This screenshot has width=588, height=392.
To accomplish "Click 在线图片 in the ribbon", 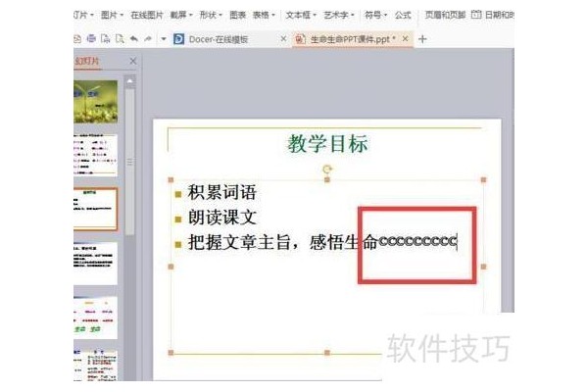I will pyautogui.click(x=147, y=15).
